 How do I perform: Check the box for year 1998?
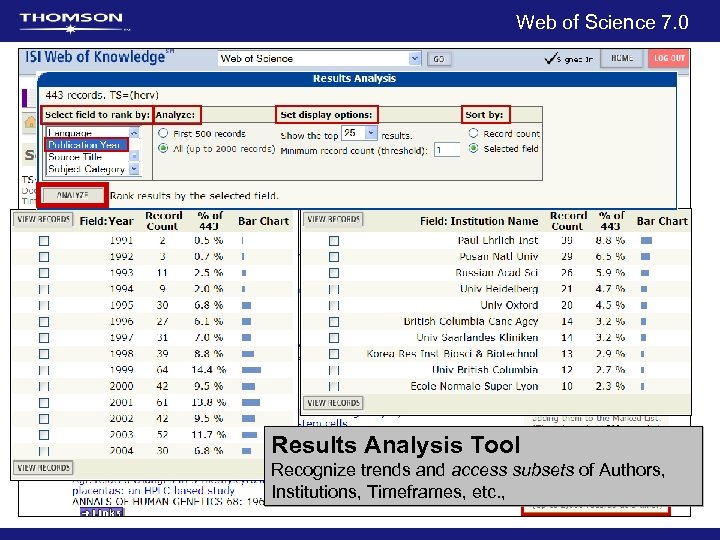pos(44,354)
